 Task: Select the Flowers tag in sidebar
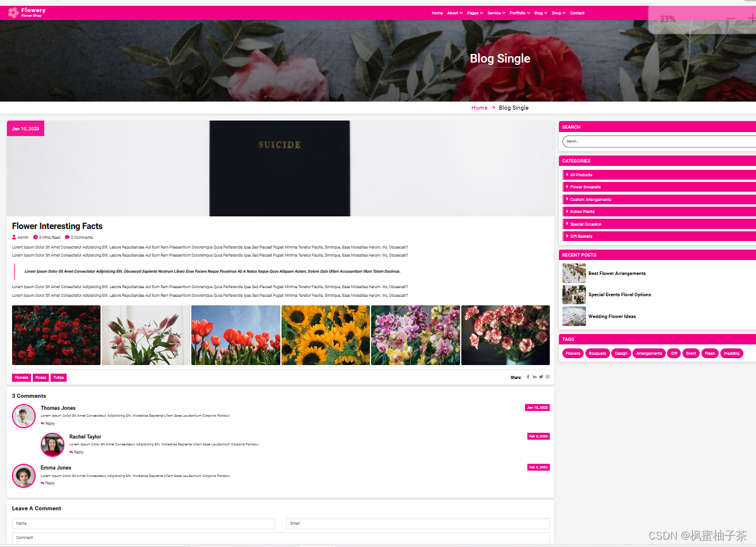click(573, 354)
